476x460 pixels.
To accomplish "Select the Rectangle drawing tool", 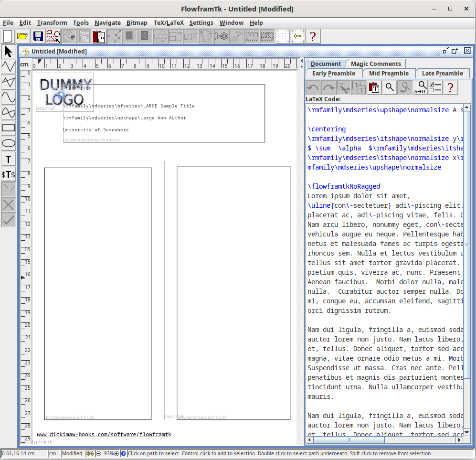I will [8, 128].
